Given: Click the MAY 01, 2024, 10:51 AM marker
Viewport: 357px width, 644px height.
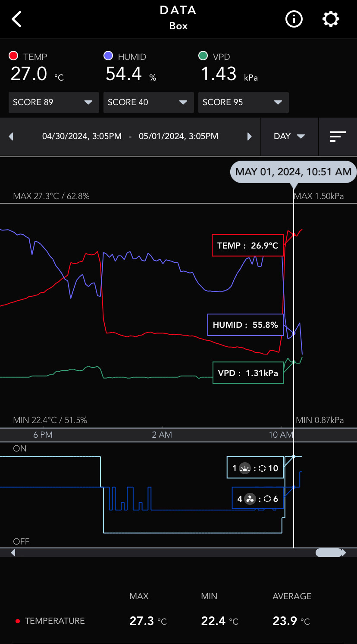Looking at the screenshot, I should 293,172.
